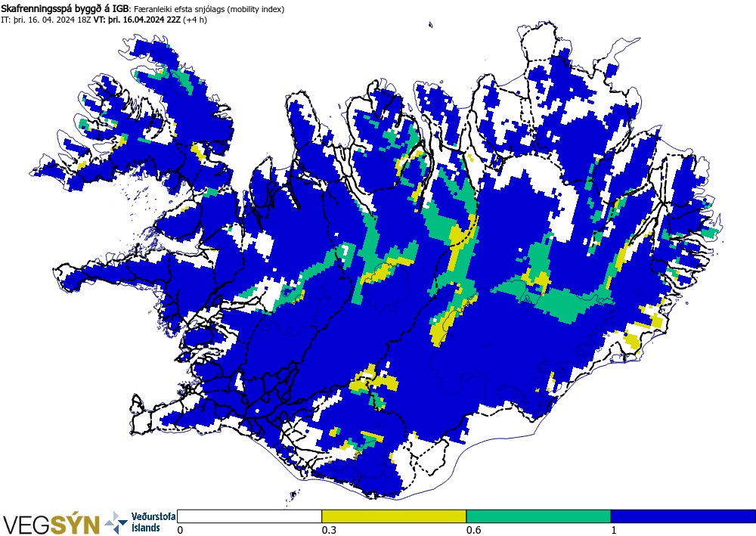The width and height of the screenshot is (756, 536).
Task: Click the legend value "0.3"
Action: [329, 530]
